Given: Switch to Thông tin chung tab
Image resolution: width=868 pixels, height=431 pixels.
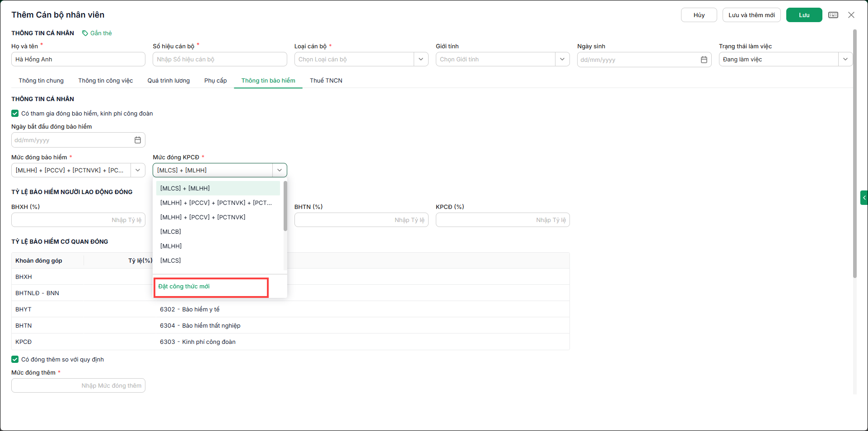Looking at the screenshot, I should [x=41, y=80].
